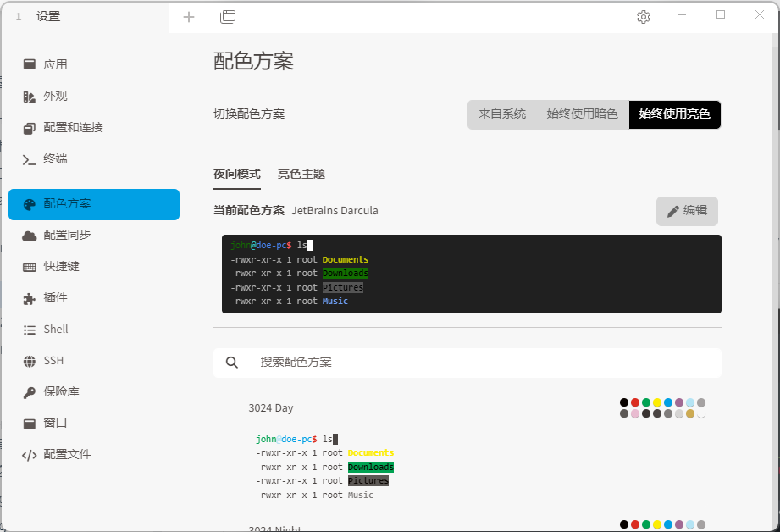Screen dimensions: 780x532
Task: Open SSH settings section
Action: click(x=93, y=360)
